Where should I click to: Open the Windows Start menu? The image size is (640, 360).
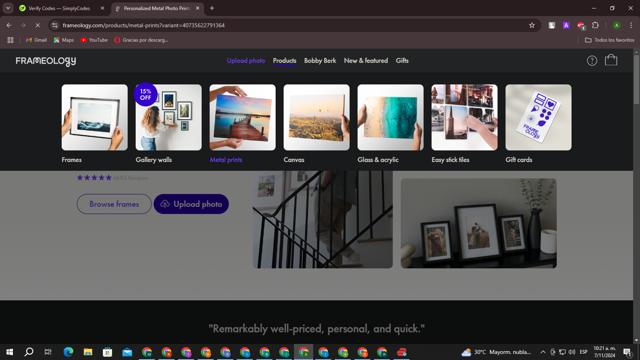point(9,352)
